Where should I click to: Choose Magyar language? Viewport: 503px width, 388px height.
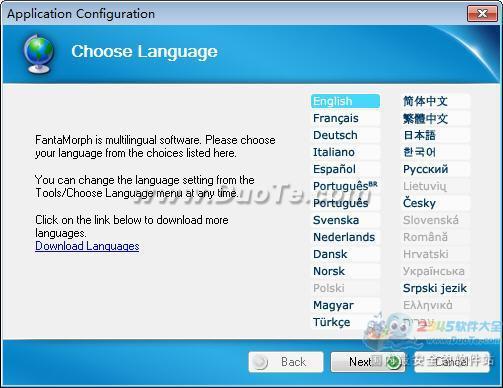pyautogui.click(x=345, y=305)
